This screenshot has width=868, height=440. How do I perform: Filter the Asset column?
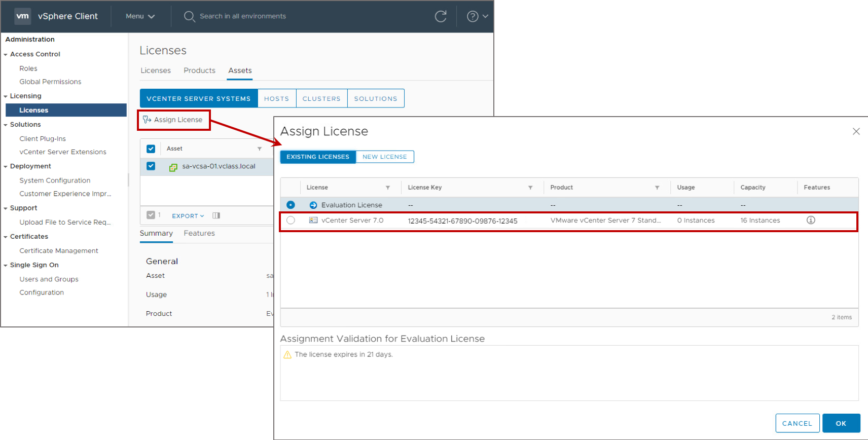260,149
